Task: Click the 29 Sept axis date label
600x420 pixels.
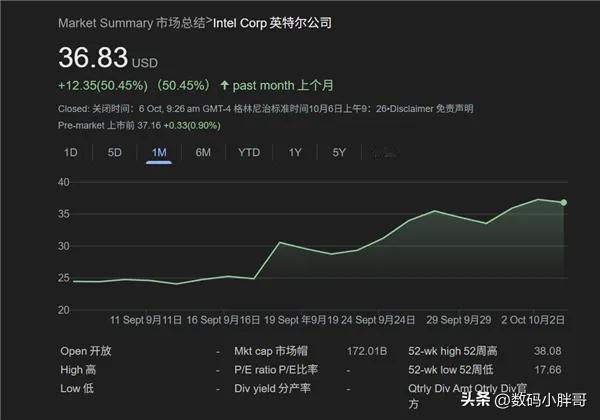Action: point(458,320)
